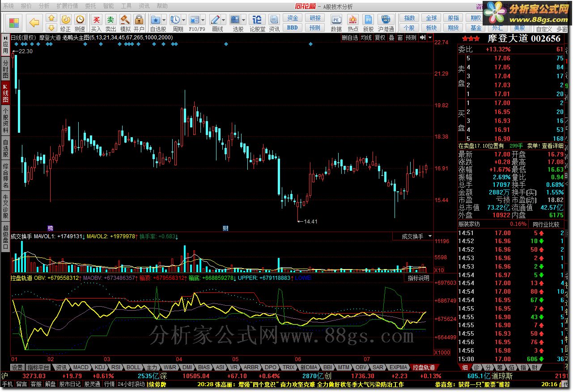Click the 开户 open account lock icon
This screenshot has width=573, height=392.
tap(139, 23)
